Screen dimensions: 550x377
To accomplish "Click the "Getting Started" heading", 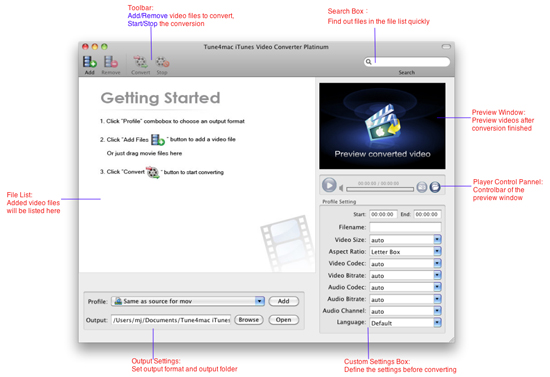I will pos(161,98).
